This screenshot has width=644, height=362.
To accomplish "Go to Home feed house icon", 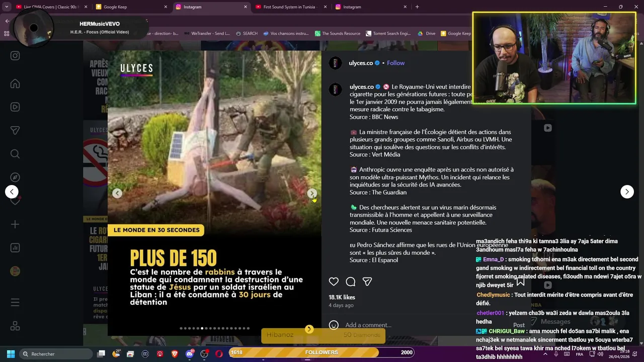I will [15, 83].
